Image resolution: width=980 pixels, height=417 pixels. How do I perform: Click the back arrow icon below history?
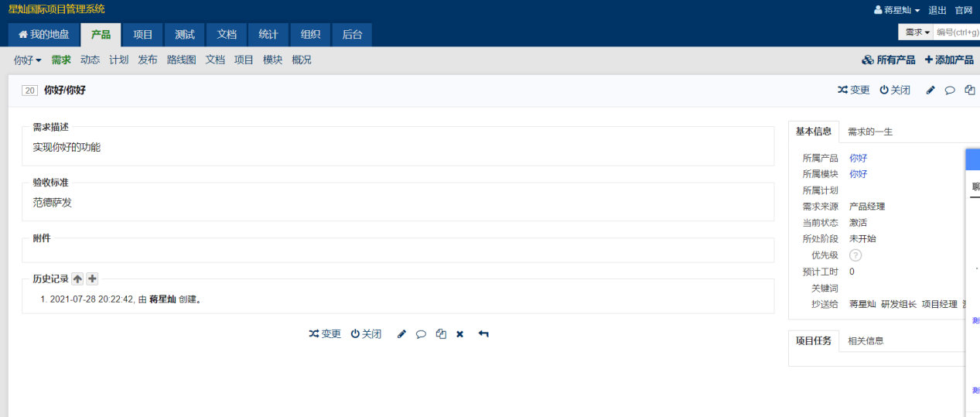(483, 333)
